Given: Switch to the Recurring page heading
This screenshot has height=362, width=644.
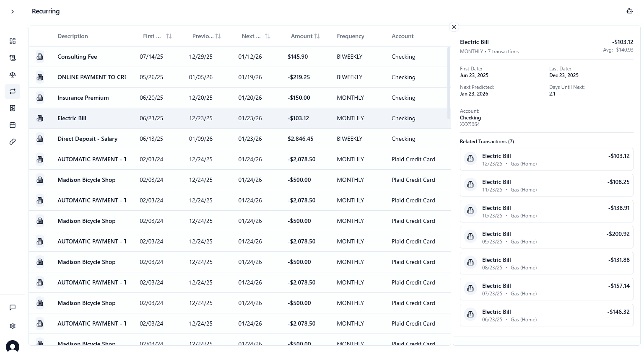Looking at the screenshot, I should tap(46, 11).
